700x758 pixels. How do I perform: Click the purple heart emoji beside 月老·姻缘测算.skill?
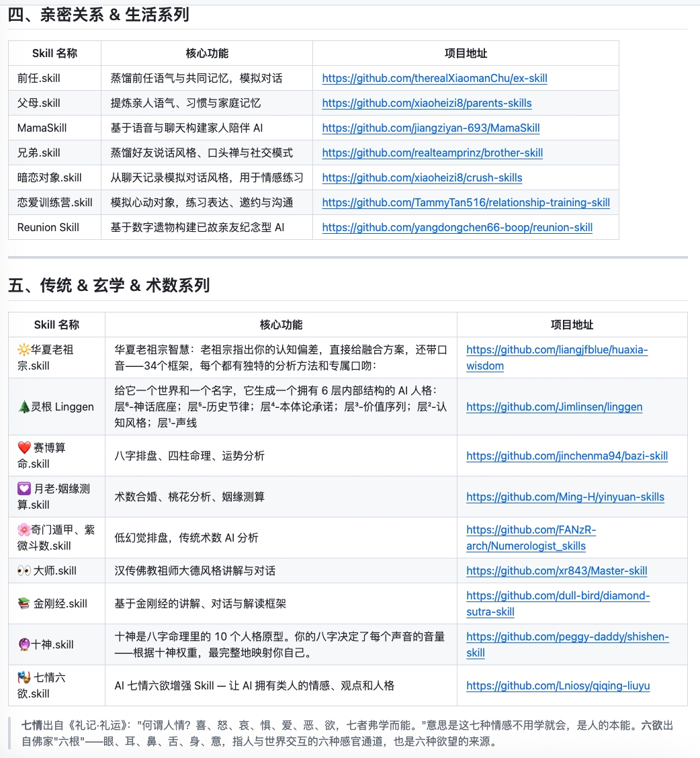coord(24,489)
